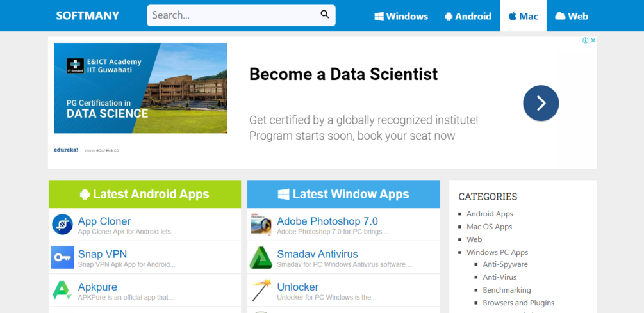Go to the Web tab
The width and height of the screenshot is (644, 313).
click(571, 16)
